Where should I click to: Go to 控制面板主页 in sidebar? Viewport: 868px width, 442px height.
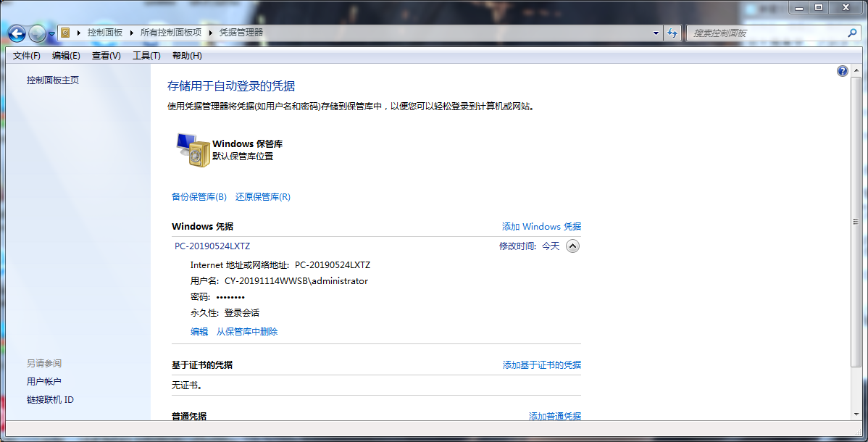click(x=53, y=80)
